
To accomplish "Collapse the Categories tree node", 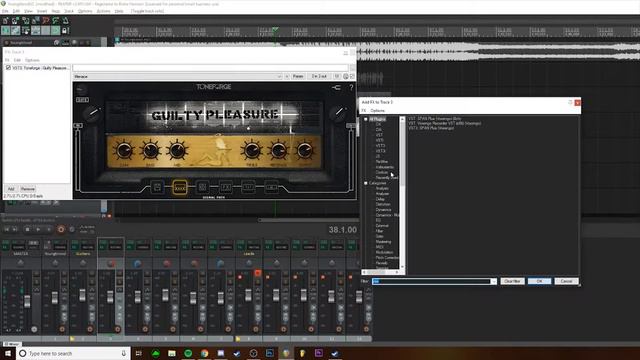I will (366, 183).
